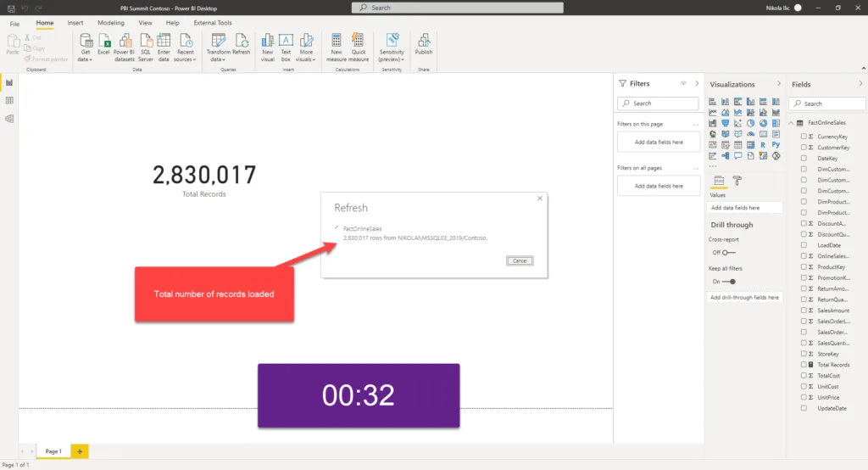The height and width of the screenshot is (470, 868).
Task: Switch to the View ribbon tab
Action: 145,23
